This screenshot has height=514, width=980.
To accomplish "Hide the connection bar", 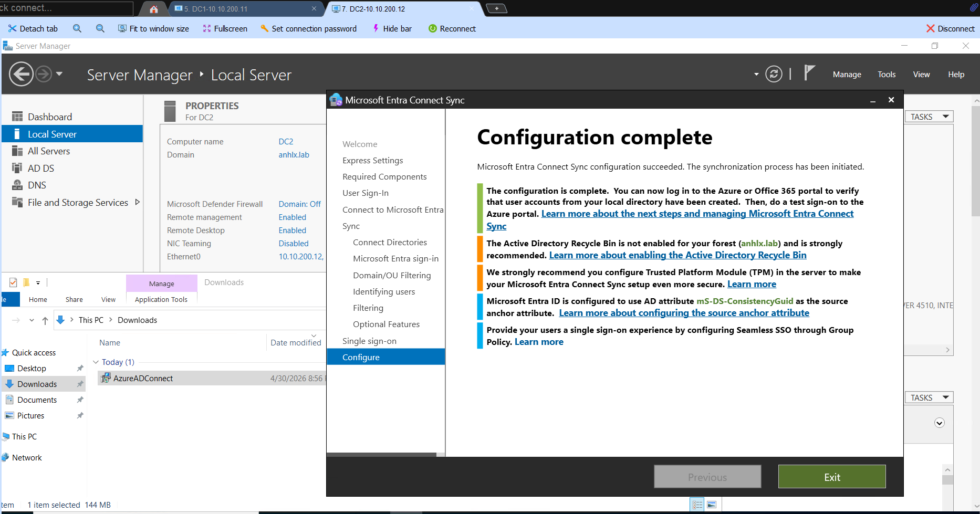I will [392, 28].
